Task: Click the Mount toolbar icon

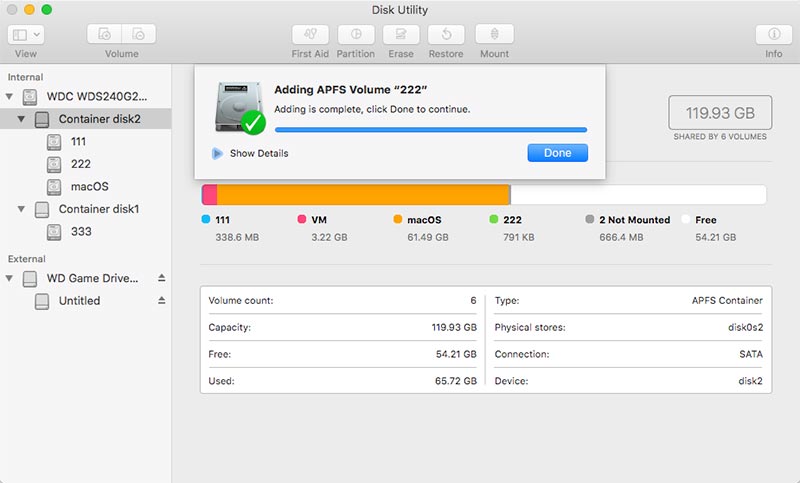Action: tap(494, 34)
